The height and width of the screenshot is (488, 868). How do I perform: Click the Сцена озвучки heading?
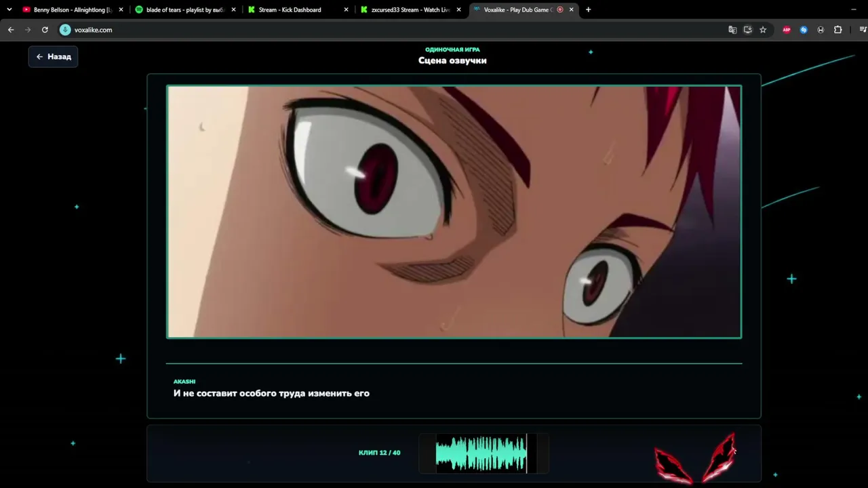tap(452, 60)
